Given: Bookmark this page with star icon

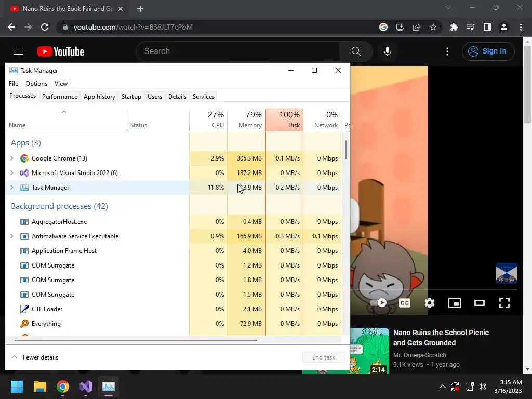Looking at the screenshot, I should 433,27.
